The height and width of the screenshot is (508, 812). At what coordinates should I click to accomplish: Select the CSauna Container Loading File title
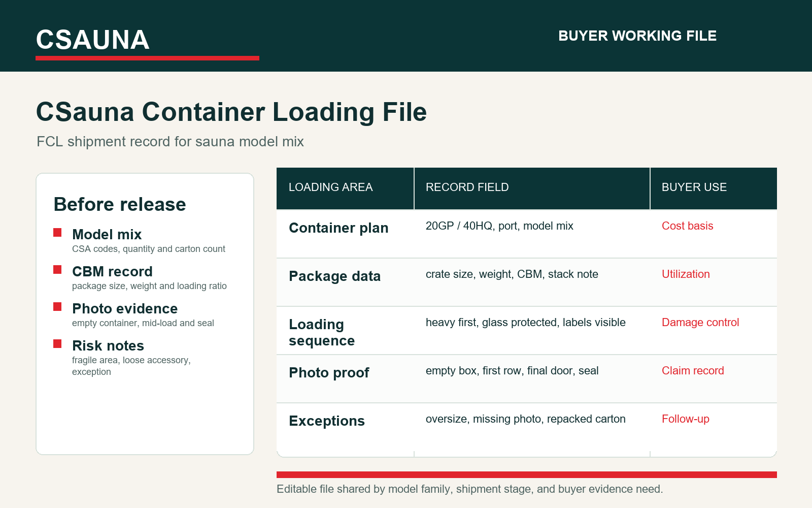[x=231, y=112]
